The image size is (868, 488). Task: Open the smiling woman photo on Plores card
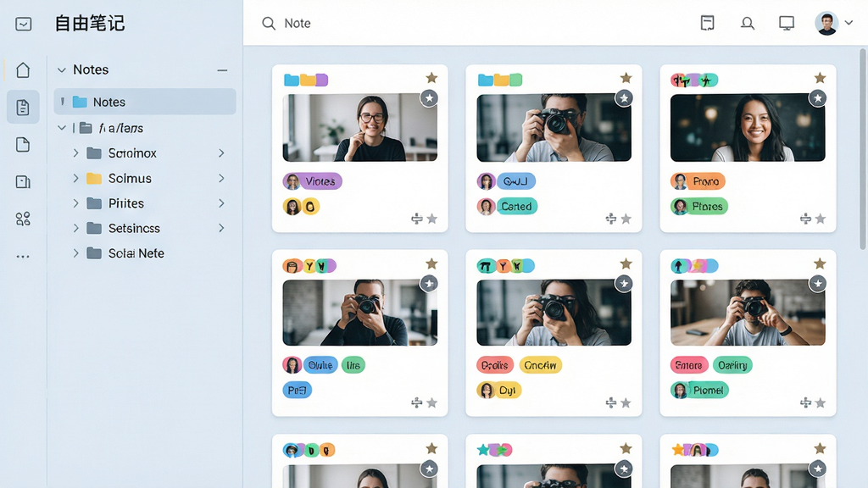[x=748, y=127]
